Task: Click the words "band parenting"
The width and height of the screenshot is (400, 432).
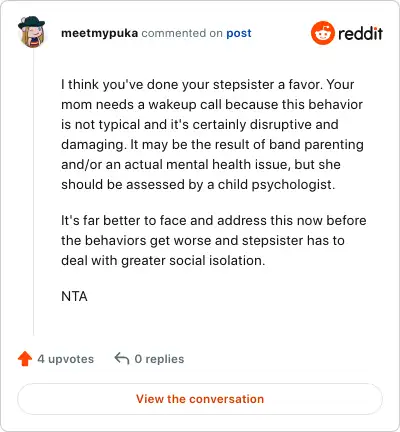Action: 316,145
